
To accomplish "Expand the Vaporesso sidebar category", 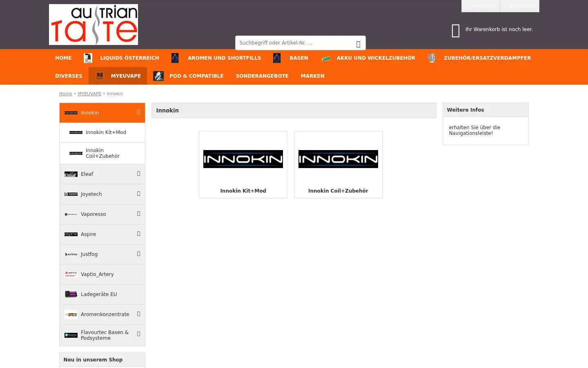I will (138, 214).
